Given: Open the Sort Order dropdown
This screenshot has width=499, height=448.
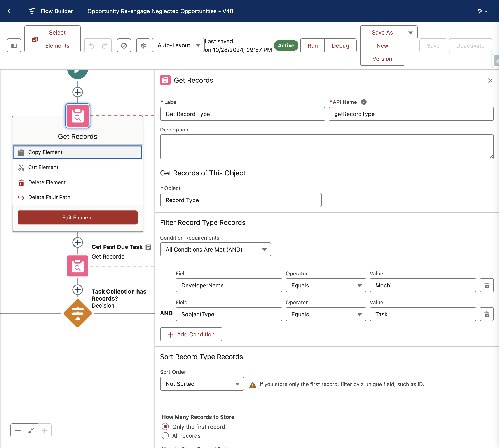Looking at the screenshot, I should pos(202,384).
